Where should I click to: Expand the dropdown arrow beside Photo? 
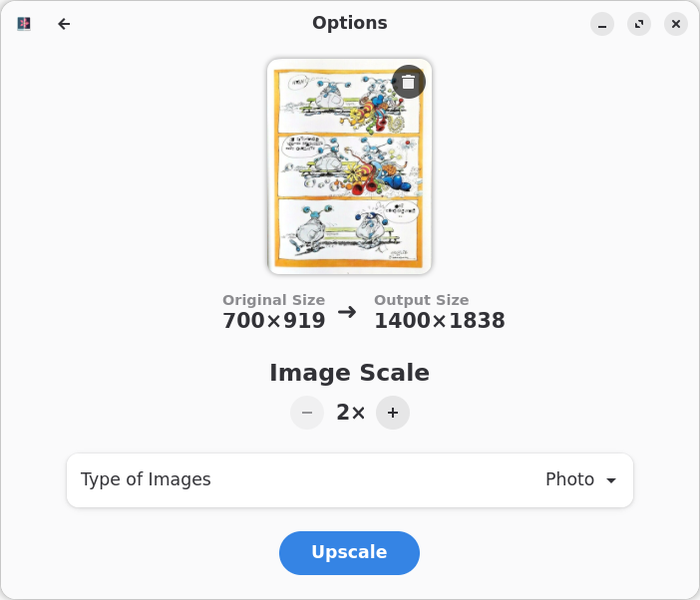point(611,480)
